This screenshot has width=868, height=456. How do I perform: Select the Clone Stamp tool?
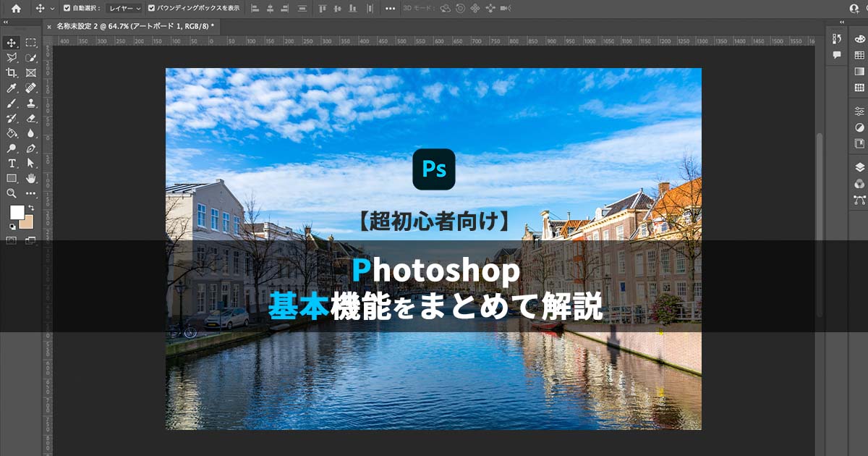tap(31, 104)
